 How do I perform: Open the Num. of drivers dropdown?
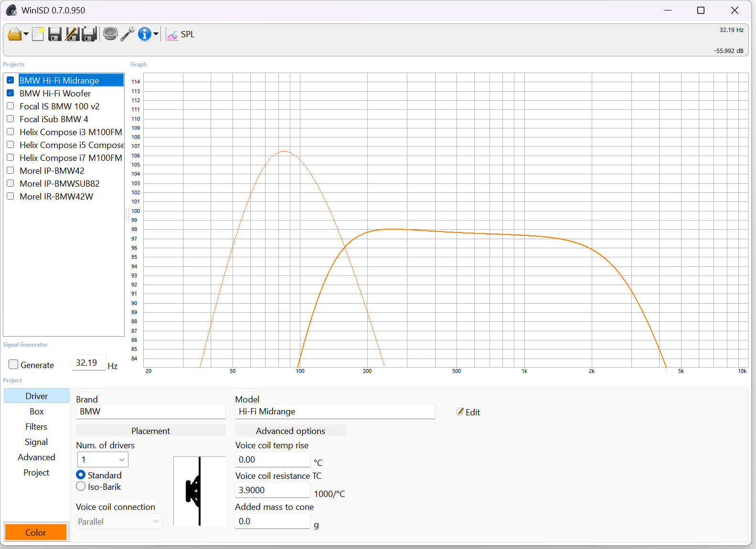[103, 459]
